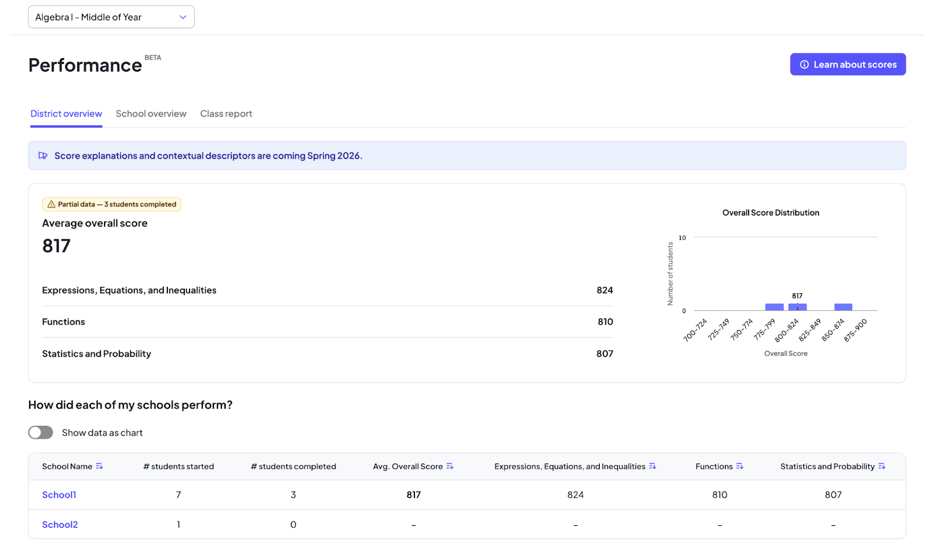The height and width of the screenshot is (560, 930).
Task: Open the School1 report link
Action: click(x=59, y=494)
